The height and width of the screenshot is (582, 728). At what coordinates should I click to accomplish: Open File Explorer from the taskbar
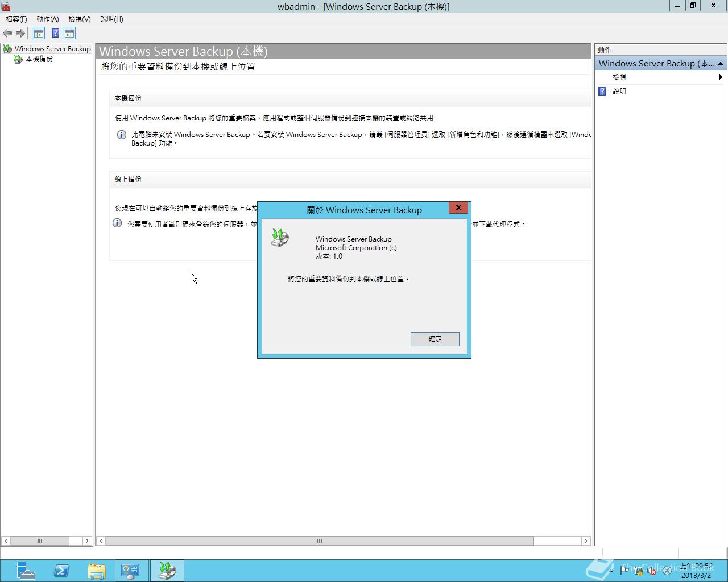pyautogui.click(x=97, y=571)
